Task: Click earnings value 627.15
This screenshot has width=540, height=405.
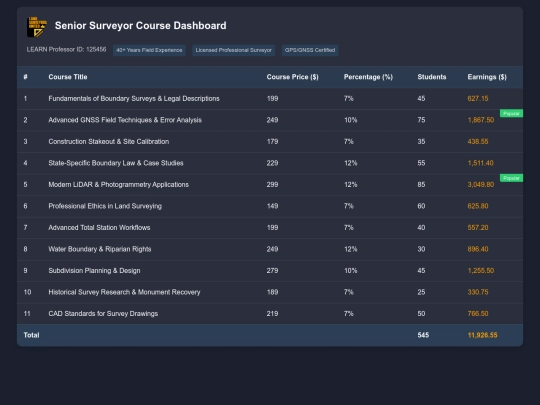Action: 478,98
